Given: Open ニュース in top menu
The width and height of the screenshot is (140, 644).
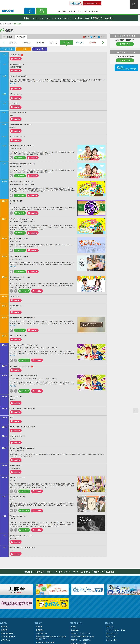Looking at the screenshot, I should (72, 11).
